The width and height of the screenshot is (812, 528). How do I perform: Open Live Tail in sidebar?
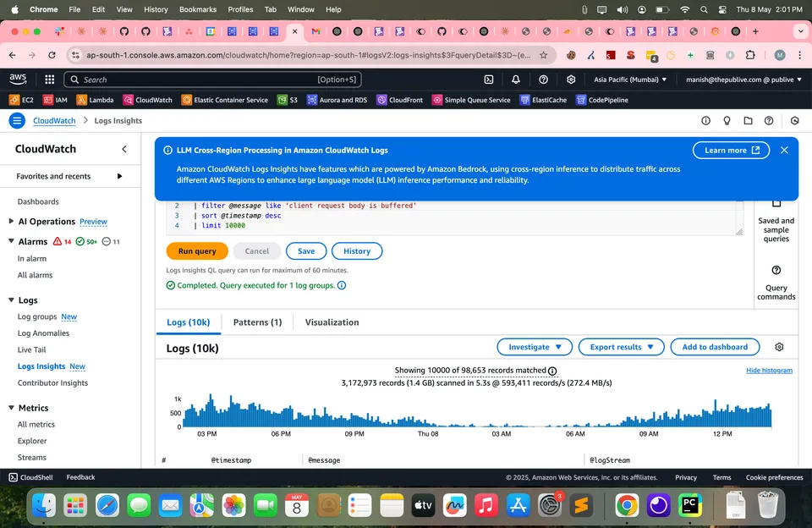click(31, 349)
